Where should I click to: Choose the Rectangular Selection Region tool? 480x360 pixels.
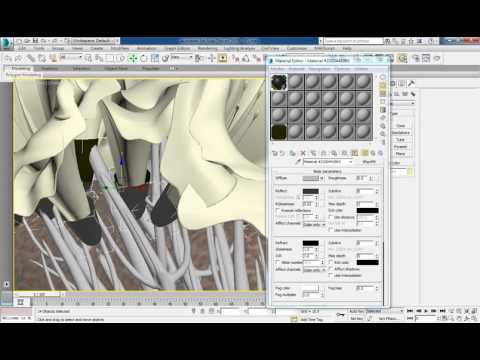(110, 59)
